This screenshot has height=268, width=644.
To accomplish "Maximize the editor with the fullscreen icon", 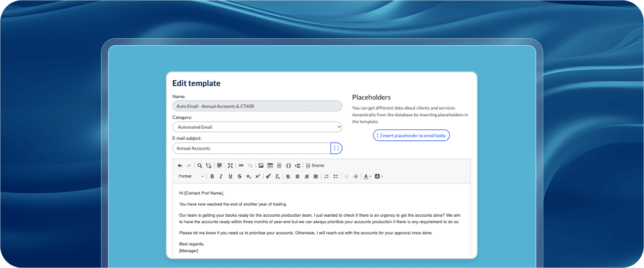I will coord(230,165).
